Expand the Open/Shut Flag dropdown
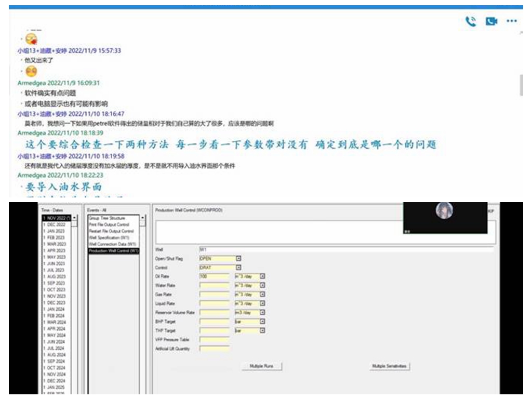532x399 pixels. 239,259
